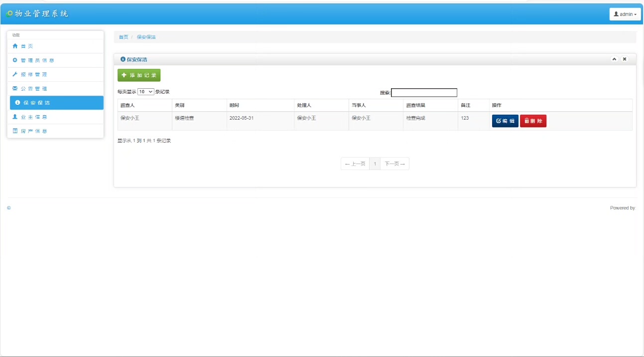The width and height of the screenshot is (644, 357).
Task: Go to the previous page with 上一页
Action: pos(355,164)
